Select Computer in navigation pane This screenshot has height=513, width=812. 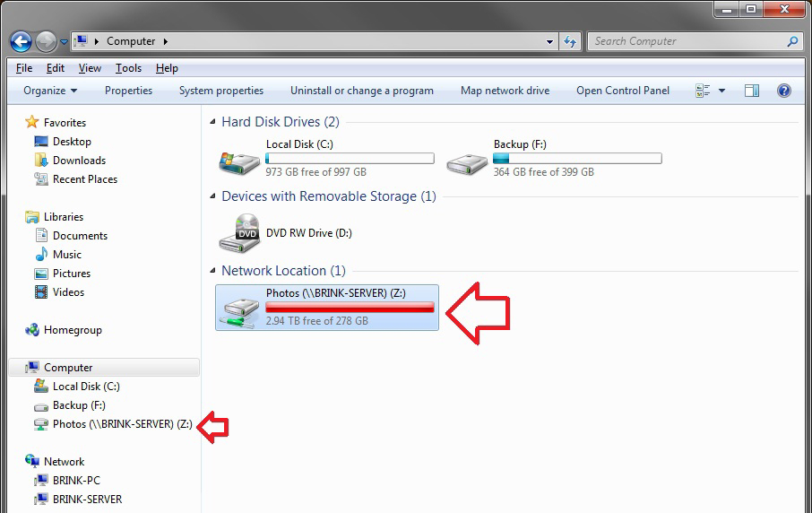click(x=104, y=368)
